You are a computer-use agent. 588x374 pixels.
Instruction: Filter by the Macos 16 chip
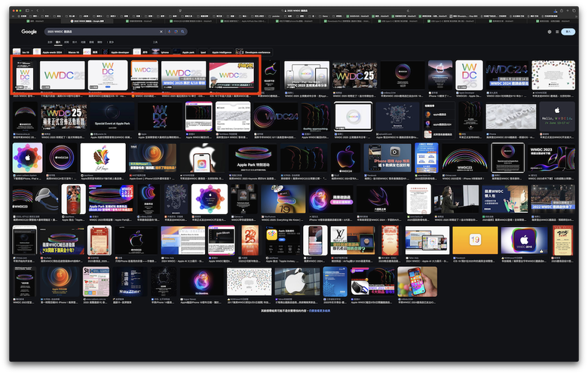[74, 52]
